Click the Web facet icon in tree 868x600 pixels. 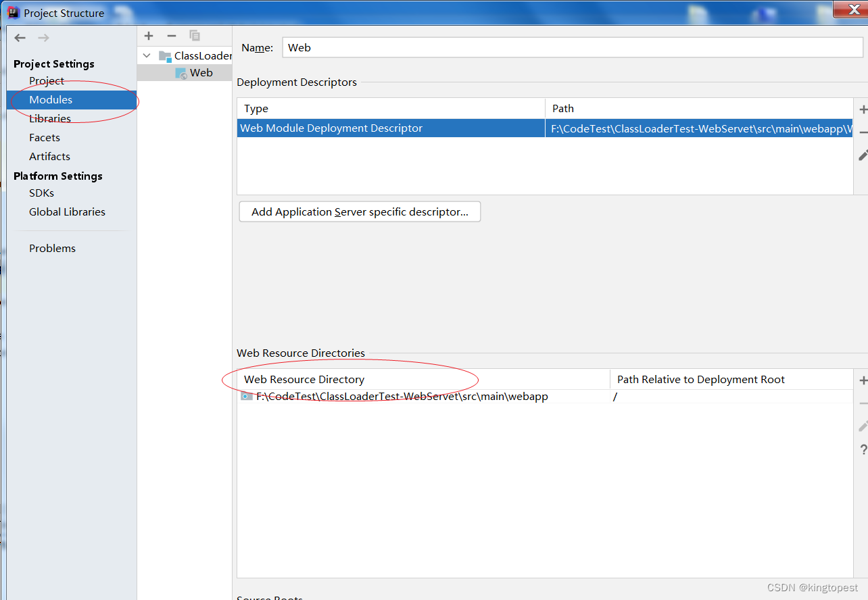181,73
